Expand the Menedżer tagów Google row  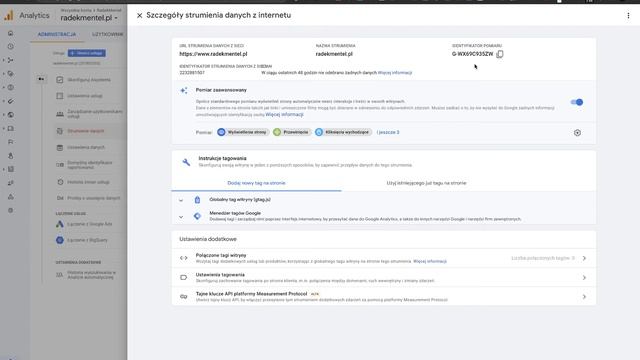coord(384,216)
